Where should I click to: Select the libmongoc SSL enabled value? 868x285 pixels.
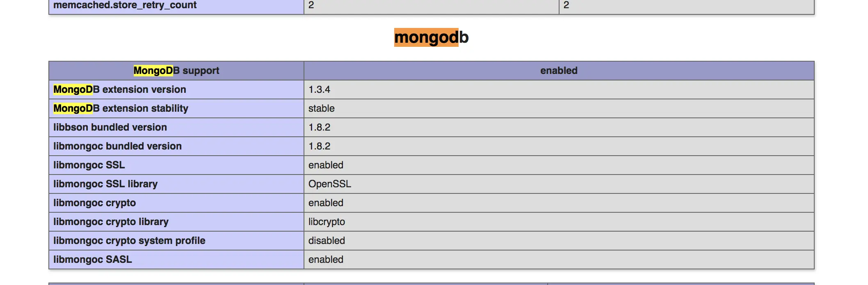(559, 165)
